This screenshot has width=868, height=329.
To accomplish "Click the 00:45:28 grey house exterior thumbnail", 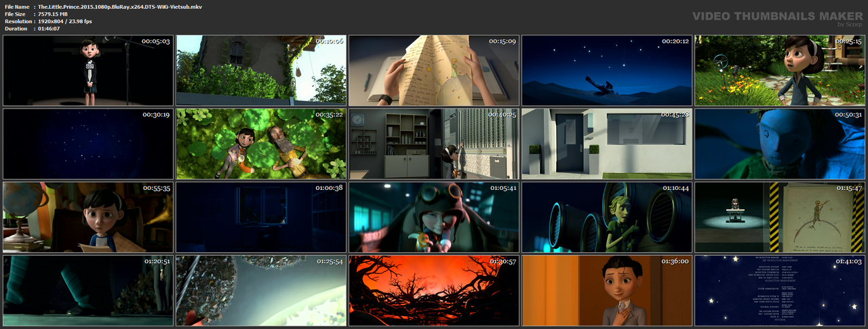I will [x=607, y=144].
